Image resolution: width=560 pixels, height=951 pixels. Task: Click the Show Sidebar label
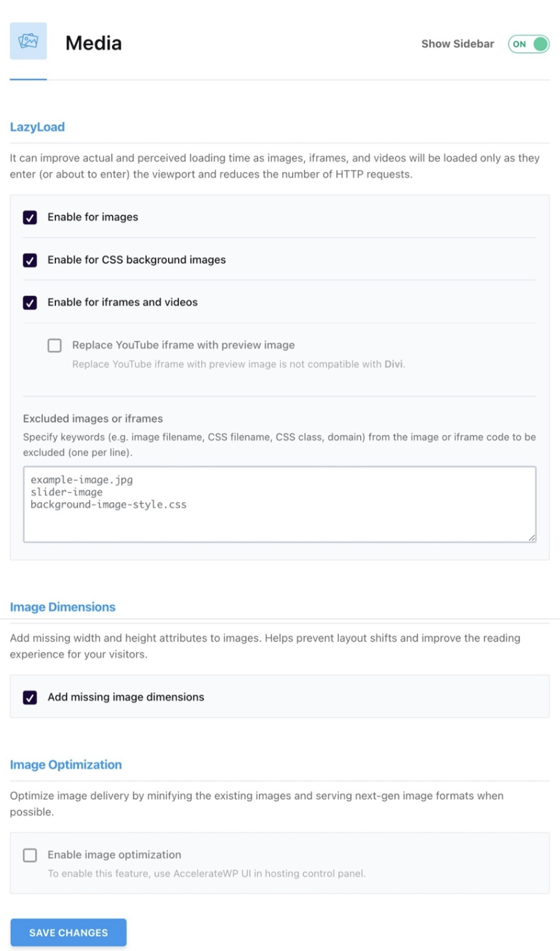tap(457, 44)
